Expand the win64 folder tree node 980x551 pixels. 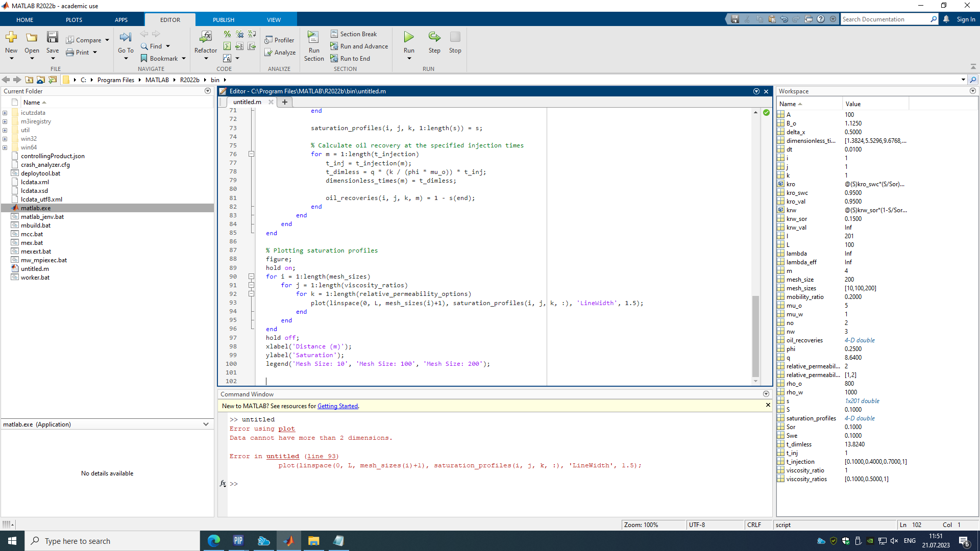click(x=5, y=147)
